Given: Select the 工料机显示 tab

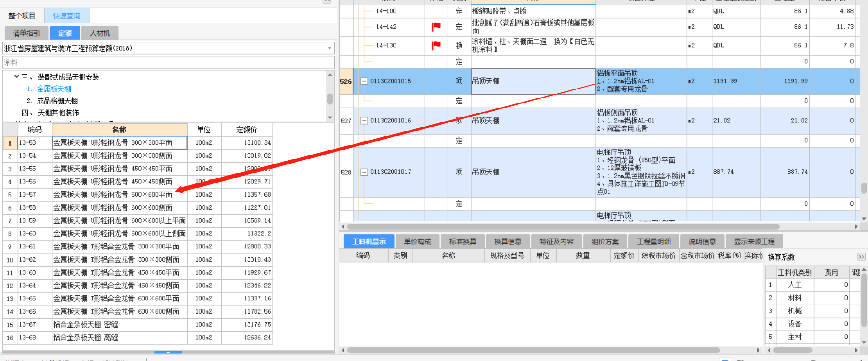Looking at the screenshot, I should (x=369, y=242).
